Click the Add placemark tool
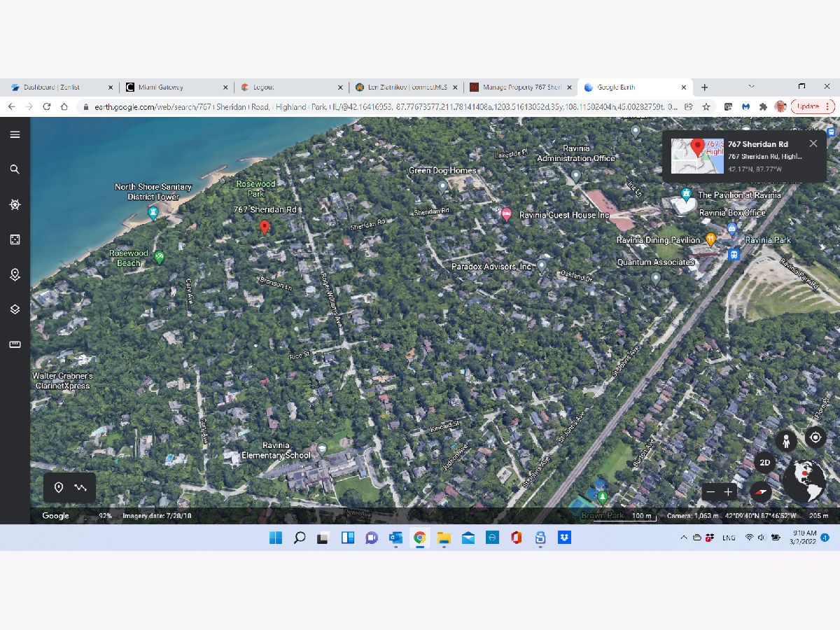Image resolution: width=840 pixels, height=630 pixels. [59, 488]
